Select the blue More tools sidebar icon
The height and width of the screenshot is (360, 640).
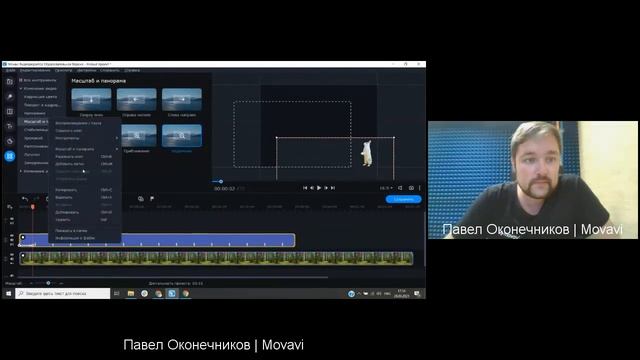[x=10, y=156]
